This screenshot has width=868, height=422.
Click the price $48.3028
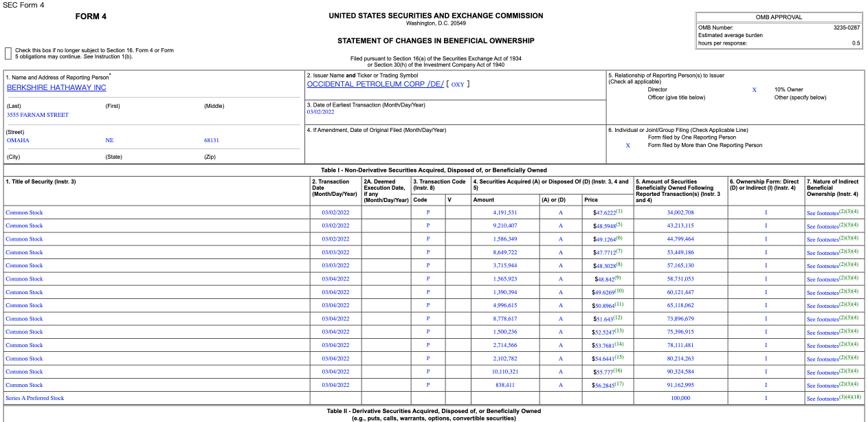click(604, 266)
